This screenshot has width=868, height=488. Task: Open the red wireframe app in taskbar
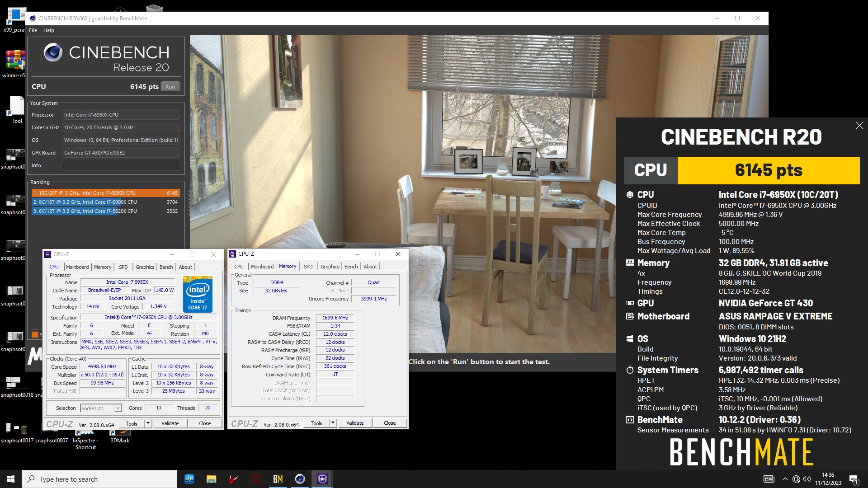coord(256,479)
